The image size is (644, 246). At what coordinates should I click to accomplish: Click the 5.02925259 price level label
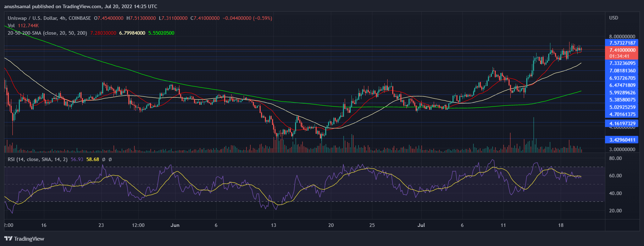click(x=622, y=107)
